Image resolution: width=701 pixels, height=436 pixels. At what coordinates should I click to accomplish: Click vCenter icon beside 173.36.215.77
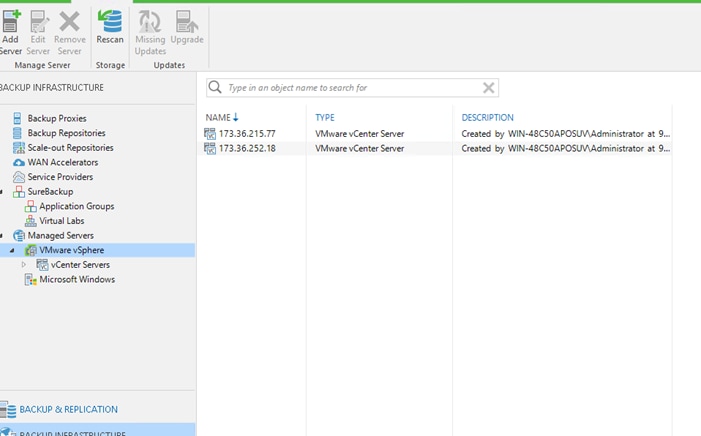pyautogui.click(x=210, y=134)
